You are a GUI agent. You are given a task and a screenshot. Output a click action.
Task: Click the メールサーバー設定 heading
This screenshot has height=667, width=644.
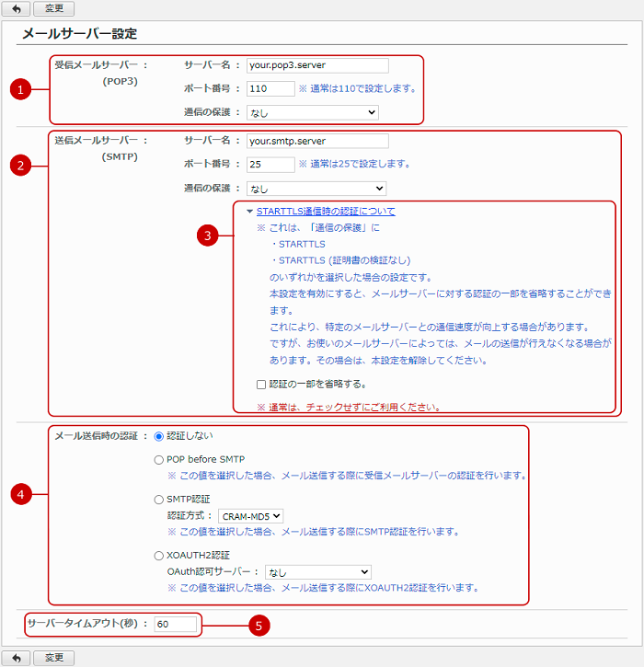79,34
